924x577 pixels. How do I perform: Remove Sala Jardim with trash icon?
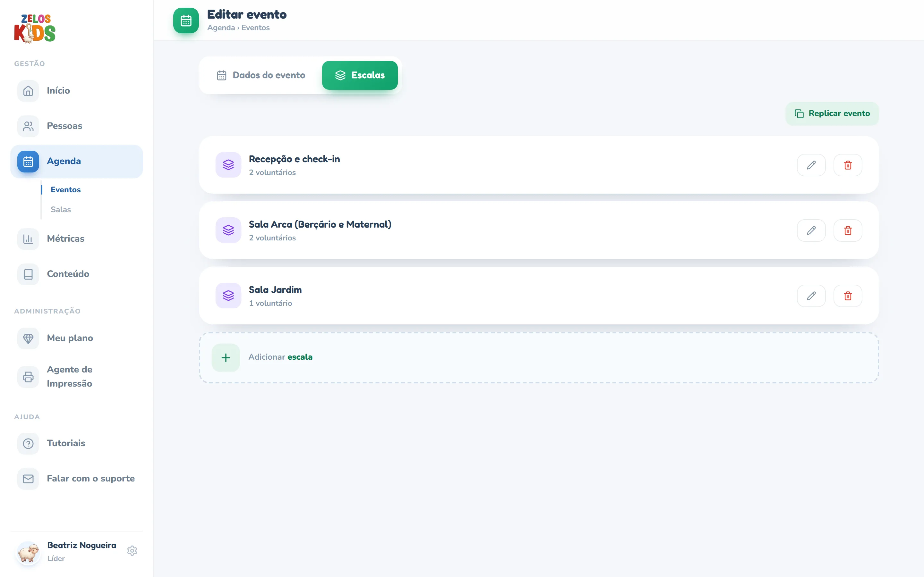pos(848,296)
